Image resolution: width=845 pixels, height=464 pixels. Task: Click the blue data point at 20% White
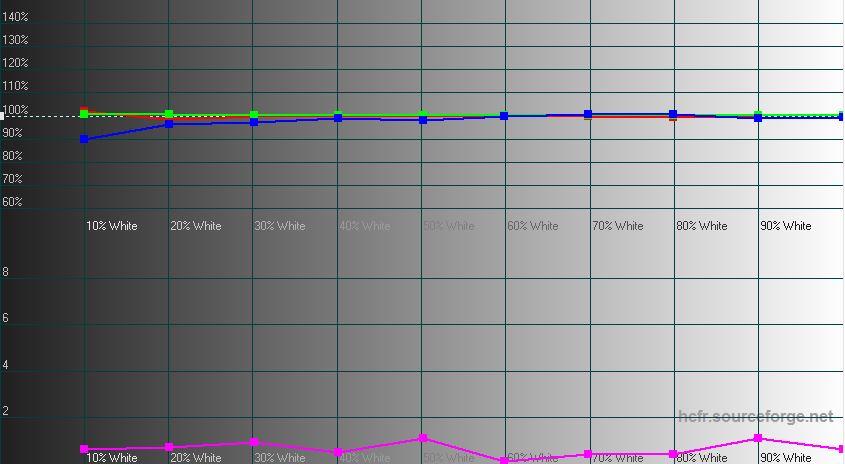pos(169,124)
